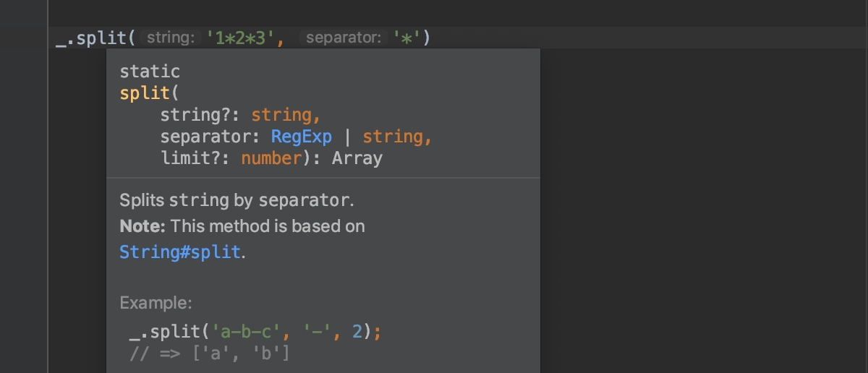Image resolution: width=868 pixels, height=373 pixels.
Task: Click the orange 'number' type
Action: (271, 158)
